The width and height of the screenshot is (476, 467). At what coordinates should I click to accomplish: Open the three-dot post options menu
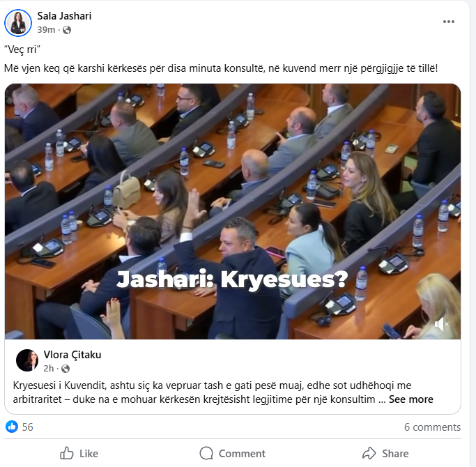click(x=448, y=22)
